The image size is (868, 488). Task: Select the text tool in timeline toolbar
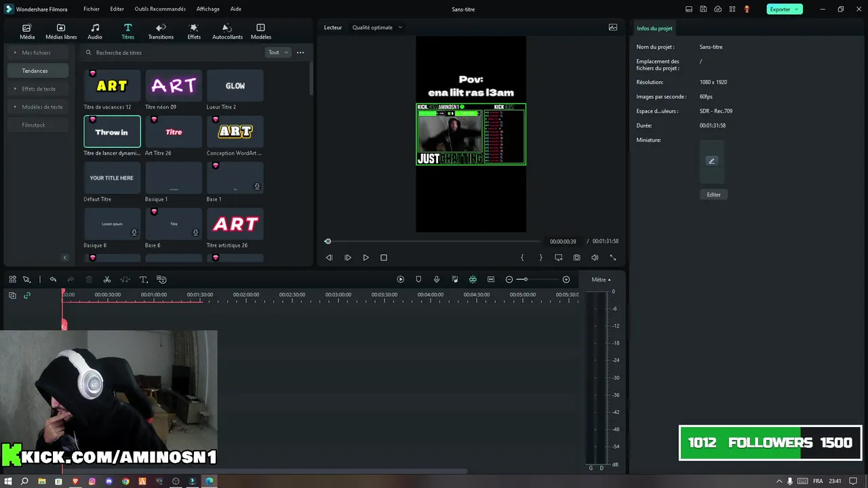144,279
